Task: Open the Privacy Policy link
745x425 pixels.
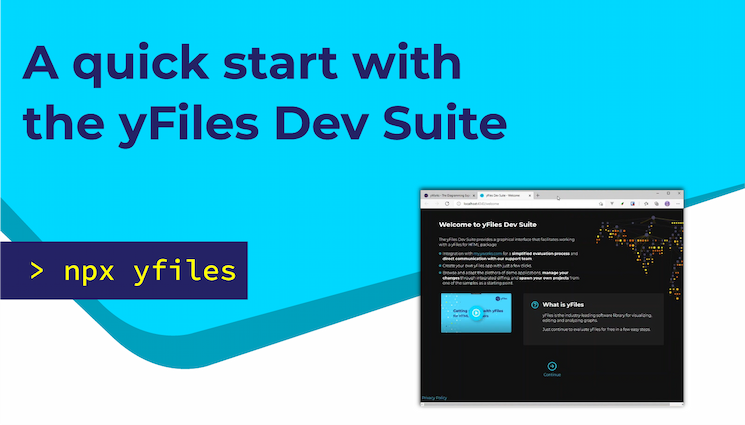Action: click(435, 398)
